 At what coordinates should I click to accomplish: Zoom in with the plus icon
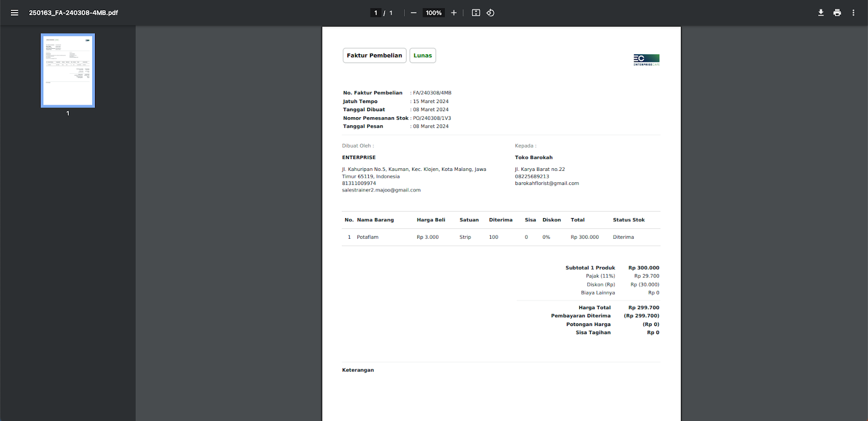[x=454, y=12]
